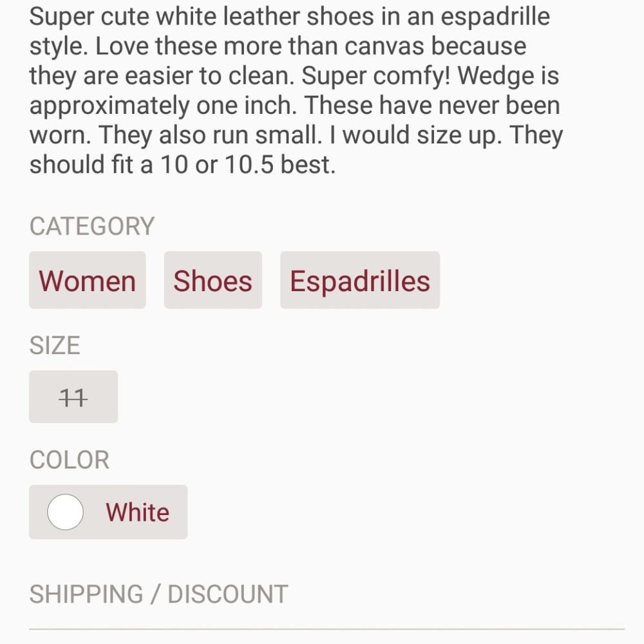Click the unavailable size button
Viewport: 644px width, 644px height.
(x=73, y=397)
